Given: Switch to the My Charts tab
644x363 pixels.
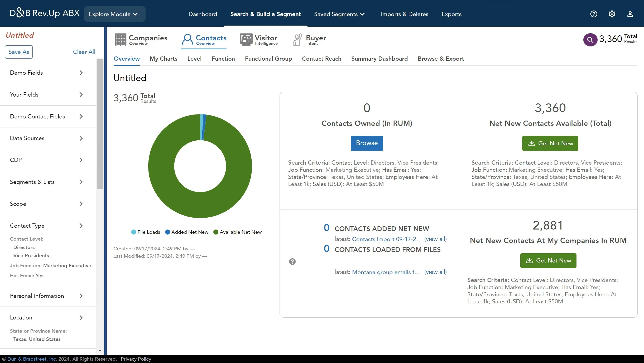Looking at the screenshot, I should pos(164,59).
